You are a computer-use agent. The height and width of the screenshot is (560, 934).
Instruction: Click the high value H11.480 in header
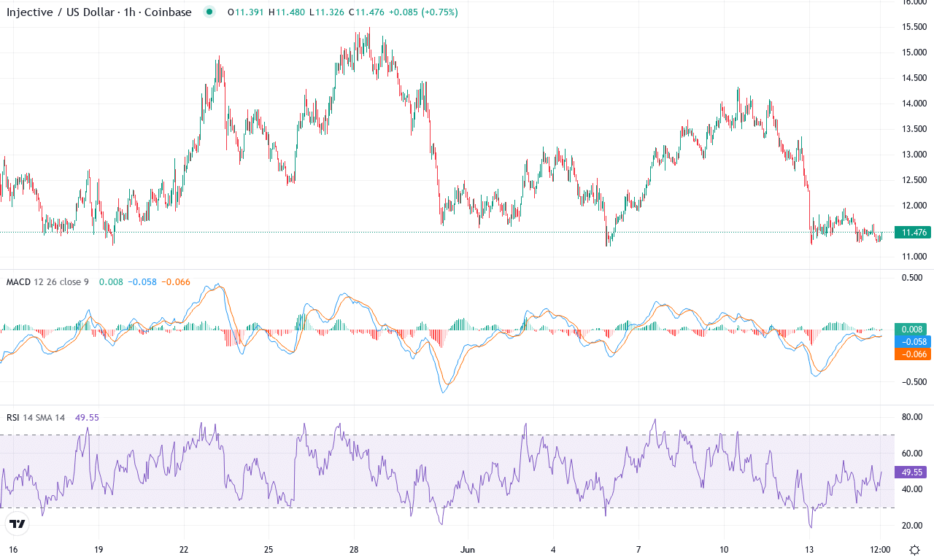(287, 12)
